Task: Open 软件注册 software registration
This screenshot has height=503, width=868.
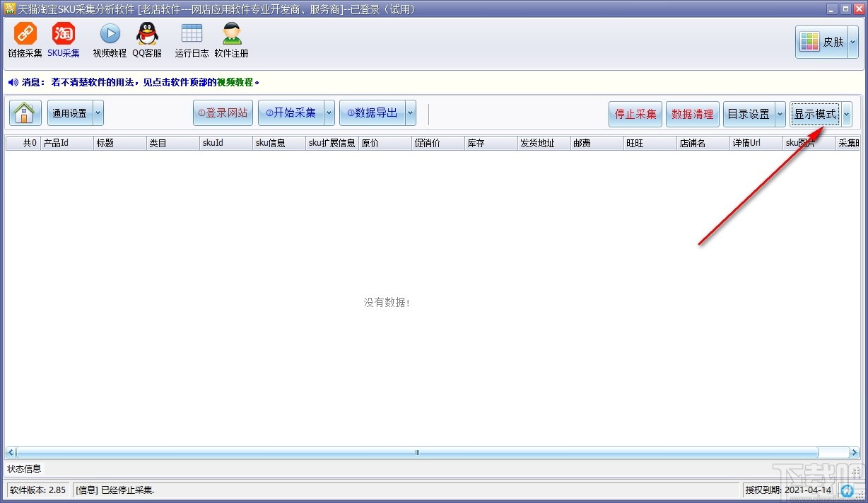Action: coord(231,40)
